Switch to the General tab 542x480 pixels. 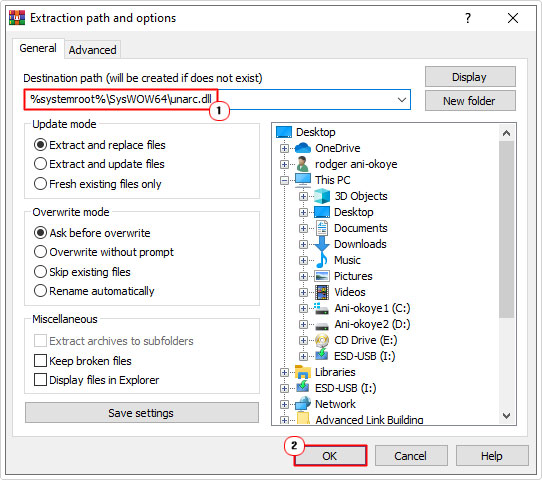pyautogui.click(x=38, y=48)
